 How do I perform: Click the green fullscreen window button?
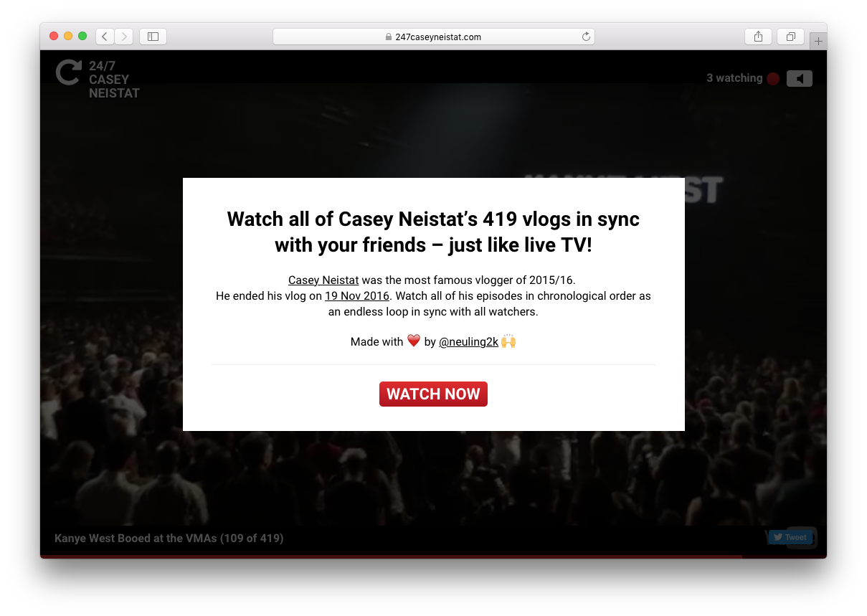click(x=82, y=36)
